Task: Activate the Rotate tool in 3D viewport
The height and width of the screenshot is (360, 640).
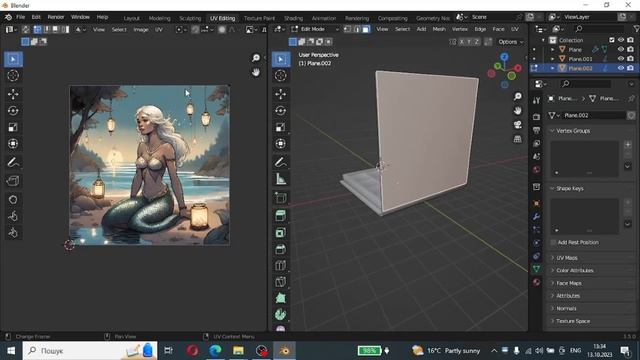Action: tap(281, 111)
